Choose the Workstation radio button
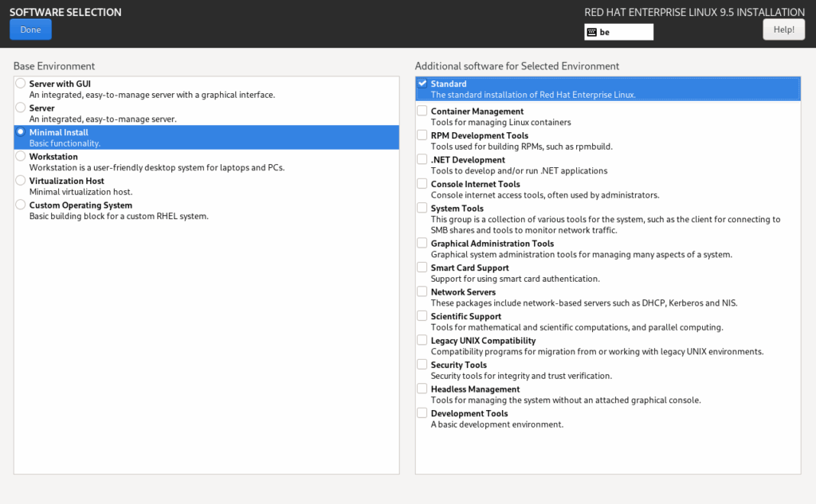 [x=21, y=157]
